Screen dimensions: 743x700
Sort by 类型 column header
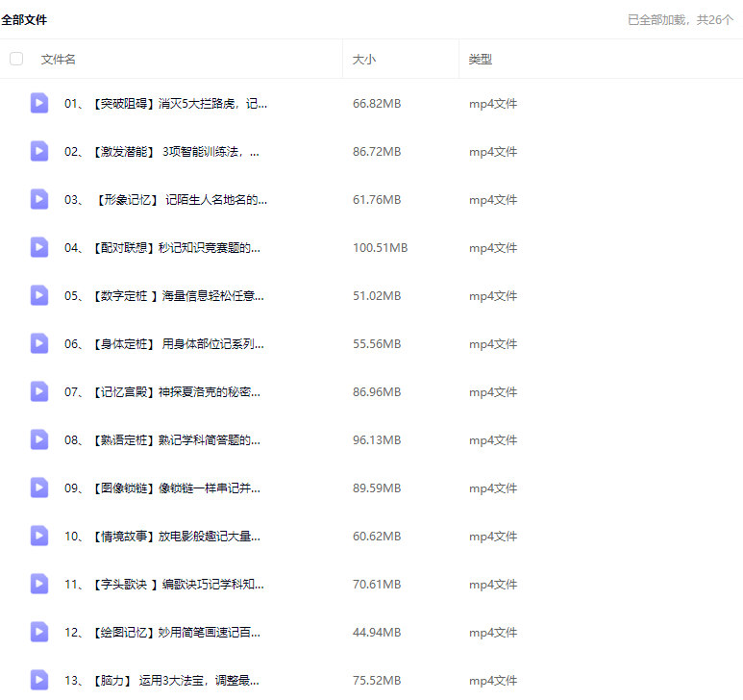pyautogui.click(x=481, y=60)
